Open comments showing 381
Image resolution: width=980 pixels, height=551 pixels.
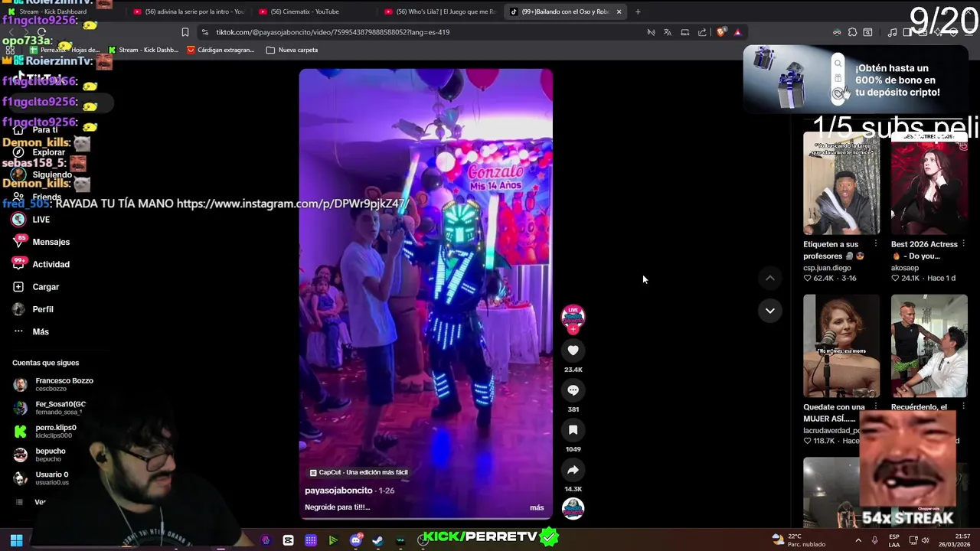coord(573,390)
